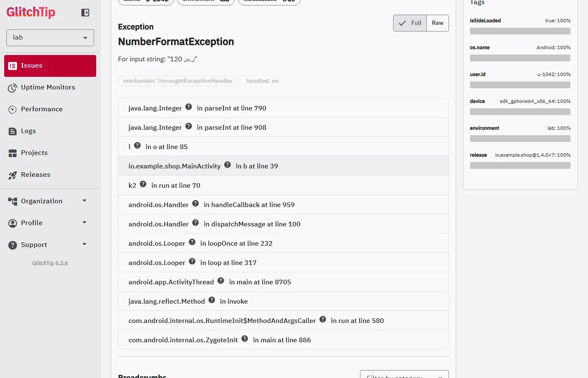Switch stack trace to Full view
This screenshot has width=588, height=378.
[410, 23]
